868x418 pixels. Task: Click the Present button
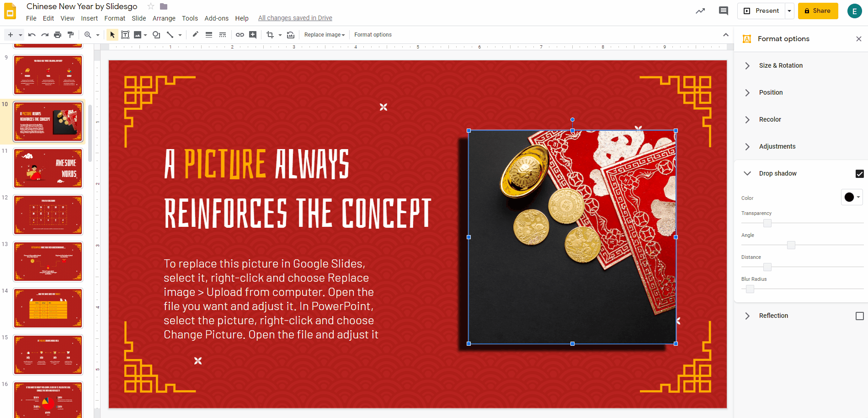point(761,11)
